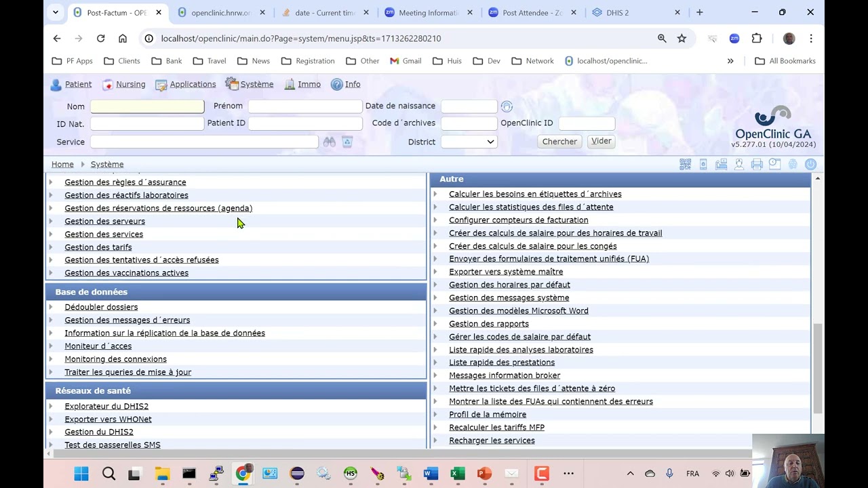Click the Nom input field
Screen dimensions: 868x488
tap(147, 106)
